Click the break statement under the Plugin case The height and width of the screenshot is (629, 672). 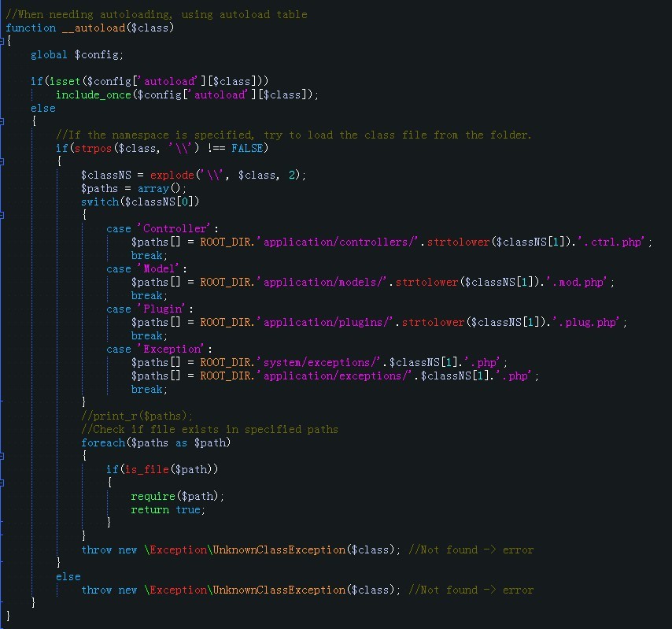coord(150,335)
